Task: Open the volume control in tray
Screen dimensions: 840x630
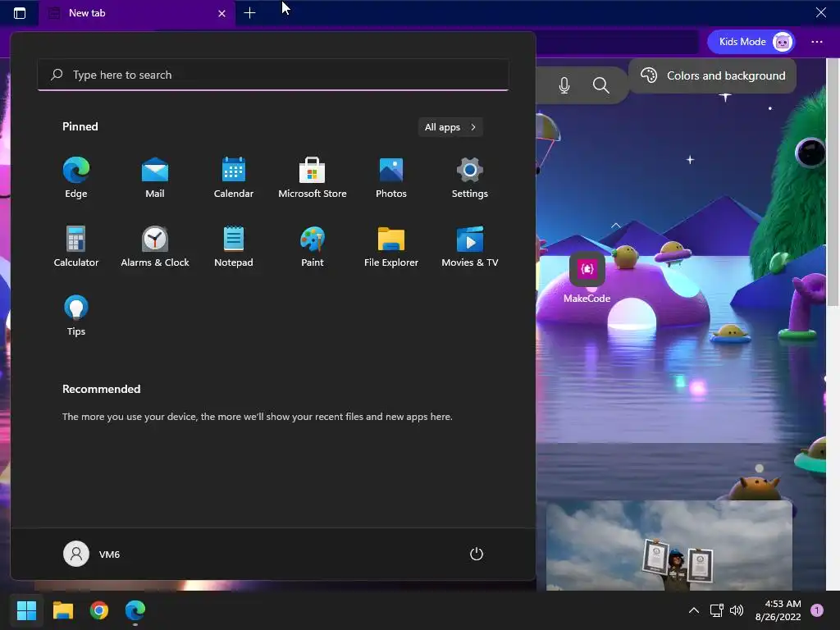Action: (737, 610)
